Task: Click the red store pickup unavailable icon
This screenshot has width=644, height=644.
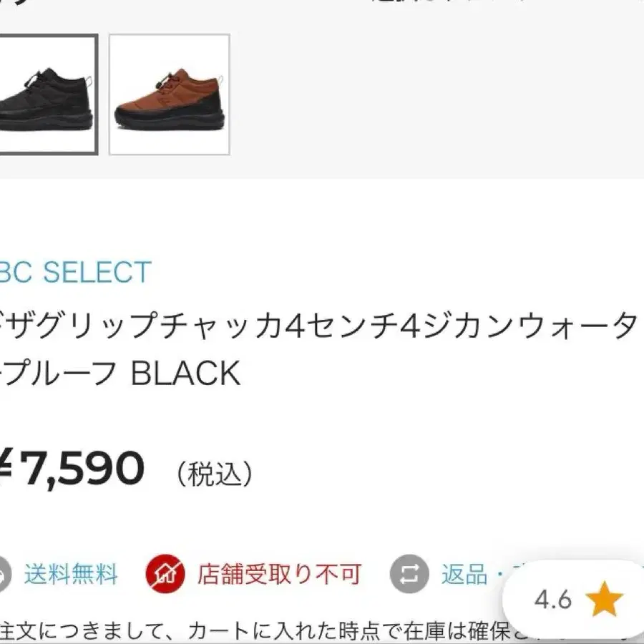Action: [x=165, y=574]
